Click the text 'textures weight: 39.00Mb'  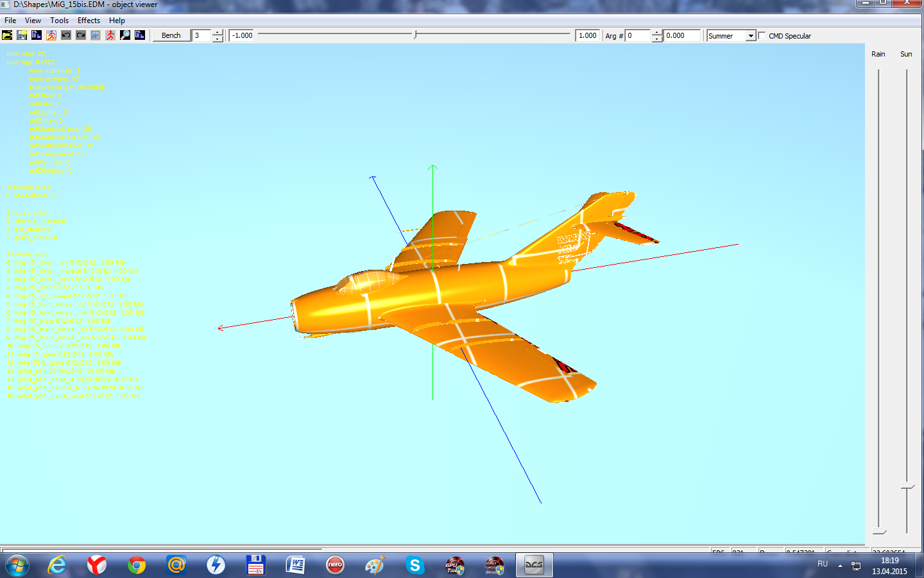(x=67, y=87)
